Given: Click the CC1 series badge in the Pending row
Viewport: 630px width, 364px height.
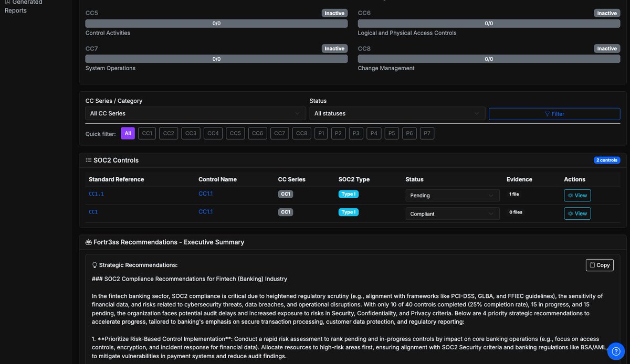Looking at the screenshot, I should point(286,194).
